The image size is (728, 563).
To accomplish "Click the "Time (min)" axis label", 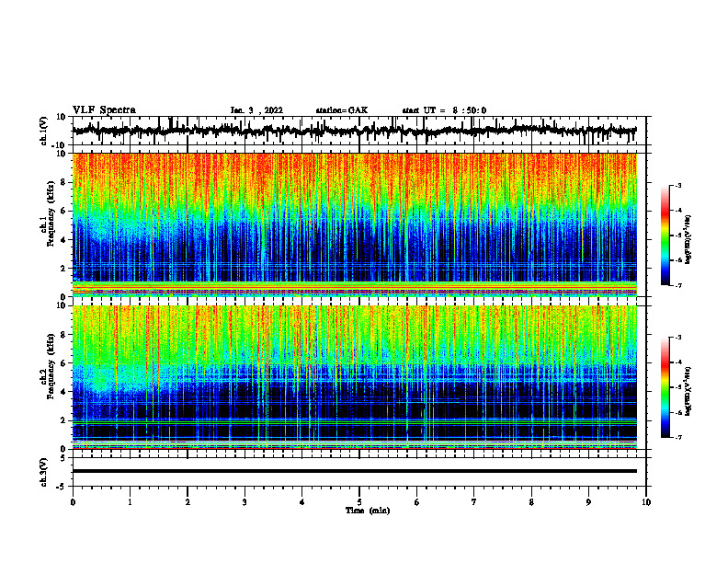I will (x=368, y=511).
